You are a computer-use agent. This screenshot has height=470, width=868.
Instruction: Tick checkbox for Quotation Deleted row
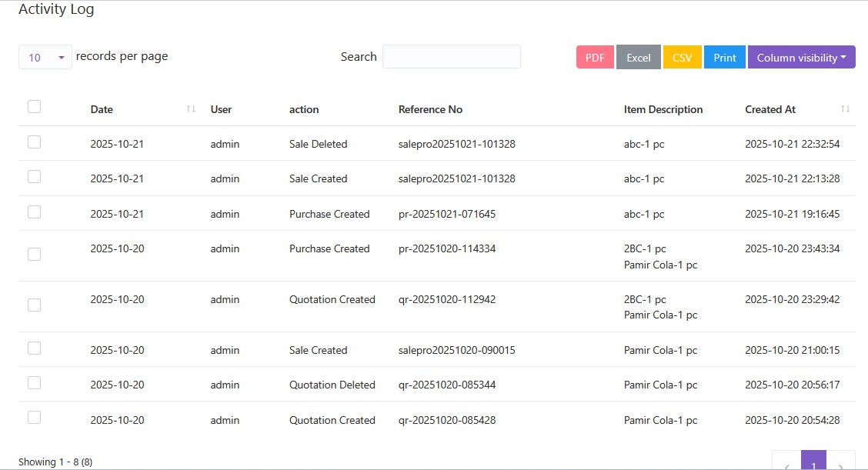tap(34, 382)
